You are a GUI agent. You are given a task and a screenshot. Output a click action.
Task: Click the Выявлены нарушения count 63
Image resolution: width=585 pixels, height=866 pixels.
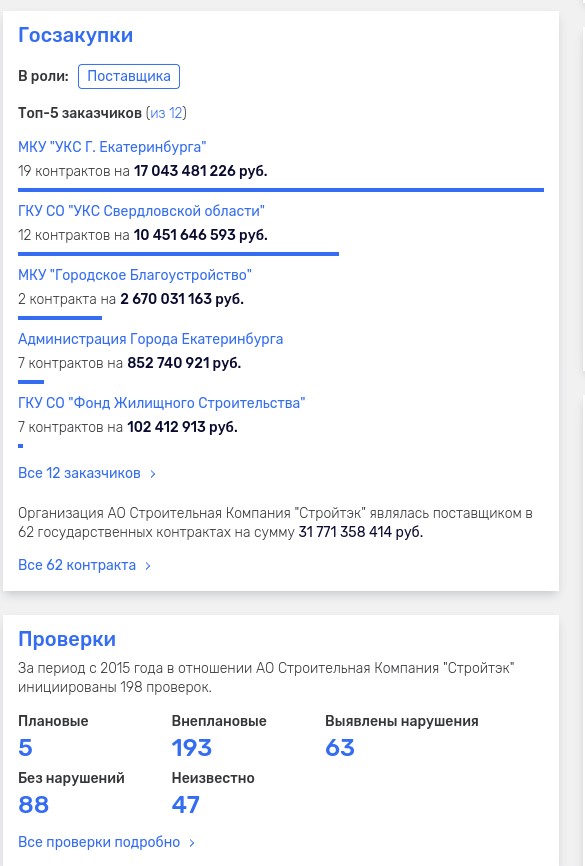(340, 748)
